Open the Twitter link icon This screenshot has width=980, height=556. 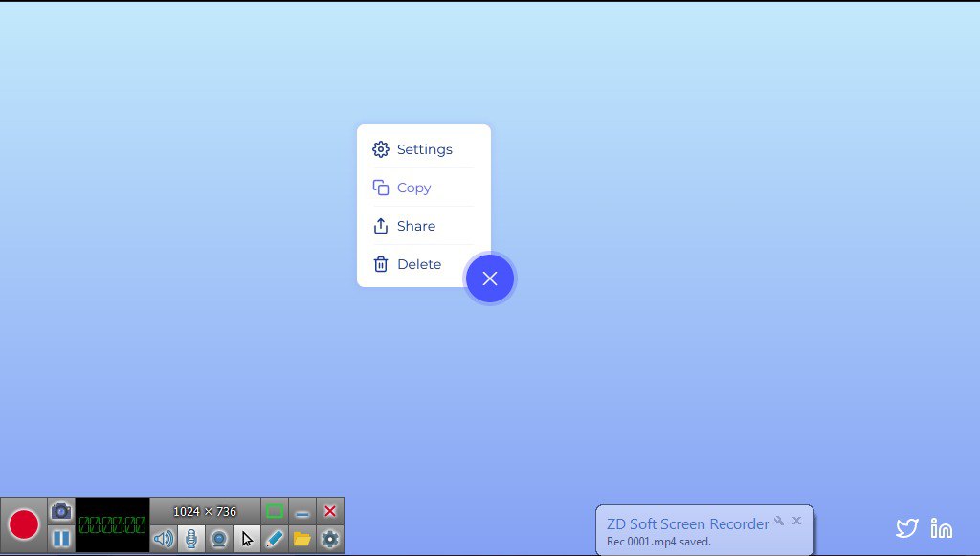click(x=907, y=528)
